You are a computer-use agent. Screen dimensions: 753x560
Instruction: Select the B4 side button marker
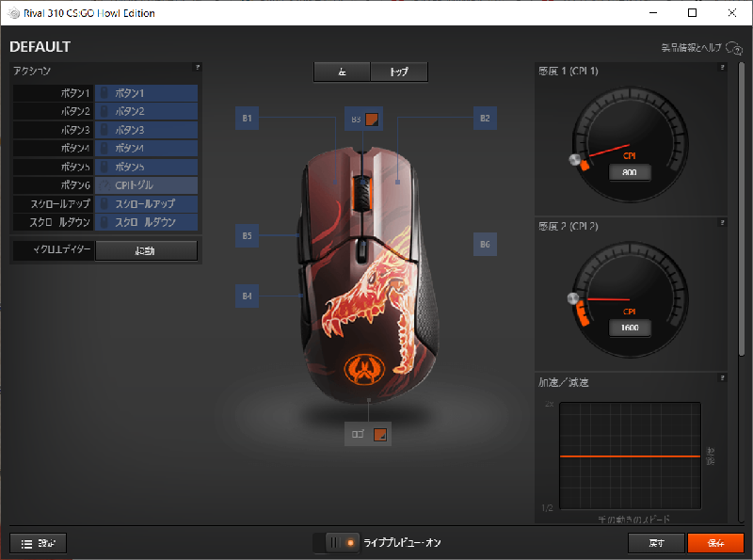tap(247, 296)
